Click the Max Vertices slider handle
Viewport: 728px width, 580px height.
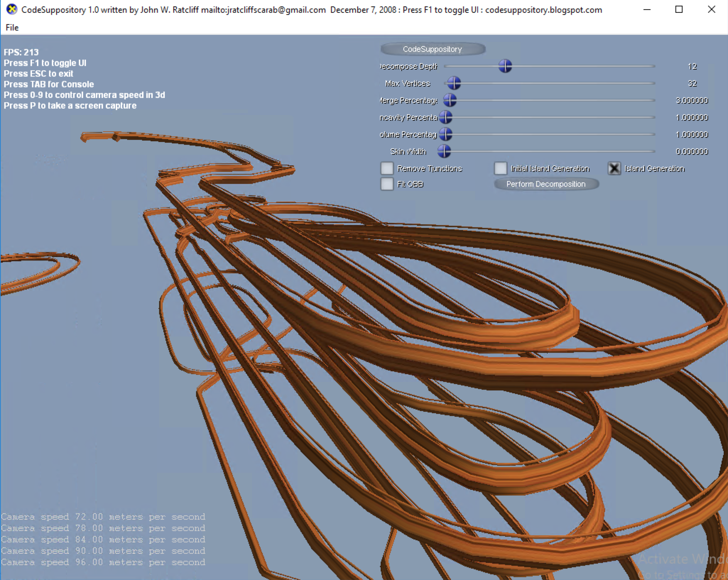pyautogui.click(x=454, y=83)
